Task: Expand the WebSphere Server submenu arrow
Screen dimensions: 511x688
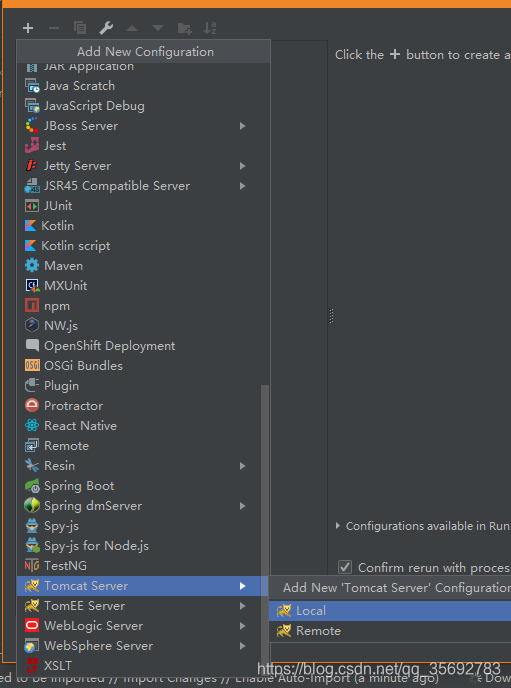Action: (x=242, y=646)
